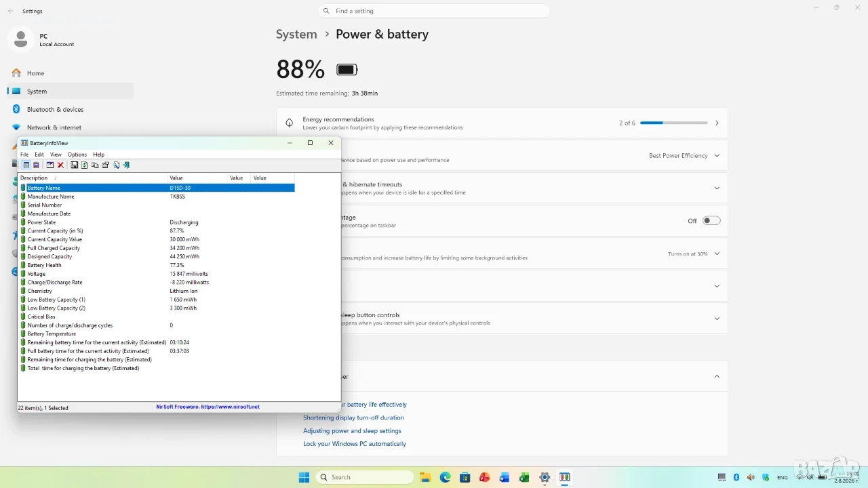Image resolution: width=868 pixels, height=488 pixels.
Task: Select the Voltage row
Action: (157, 274)
